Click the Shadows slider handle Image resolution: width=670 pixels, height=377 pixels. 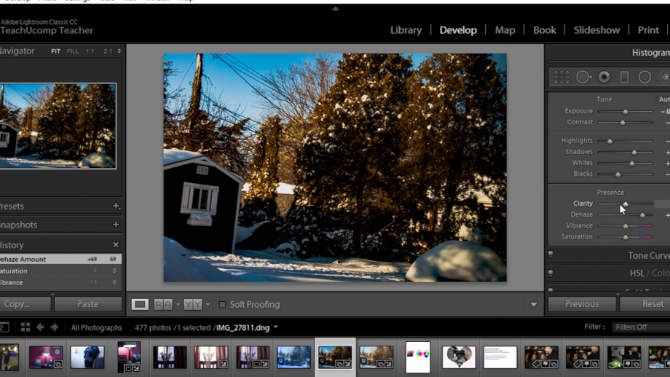(634, 152)
